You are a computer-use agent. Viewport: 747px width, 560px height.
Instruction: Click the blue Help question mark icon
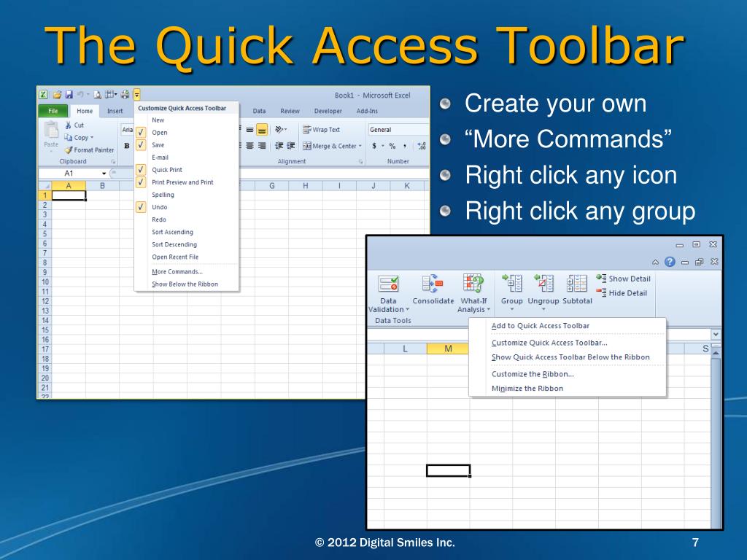[x=670, y=262]
